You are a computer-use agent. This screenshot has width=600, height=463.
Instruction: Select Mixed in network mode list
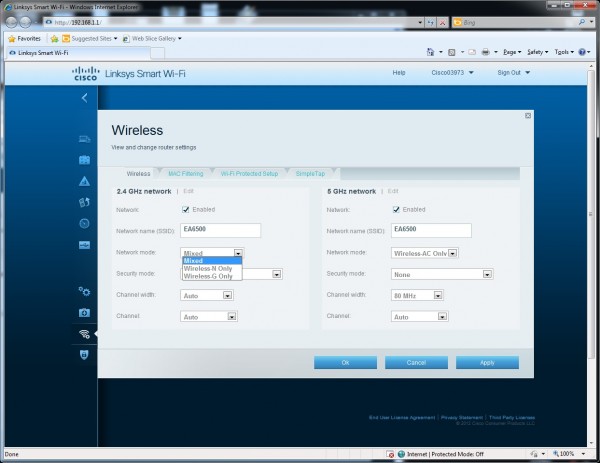212,261
